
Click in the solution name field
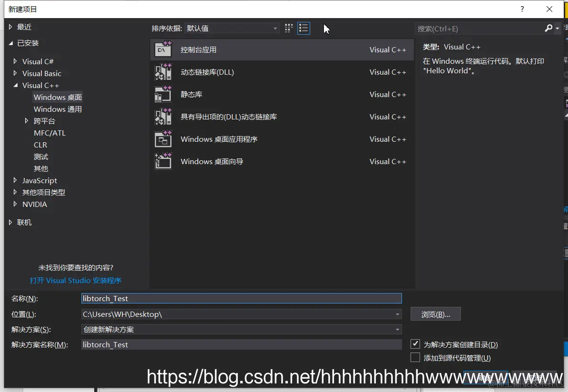coord(241,344)
